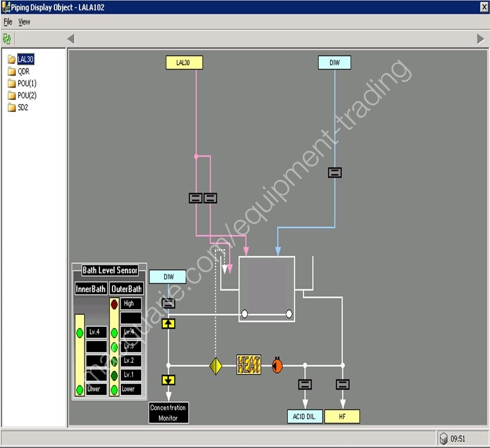Click the yellow diamond filter icon

pyautogui.click(x=216, y=366)
